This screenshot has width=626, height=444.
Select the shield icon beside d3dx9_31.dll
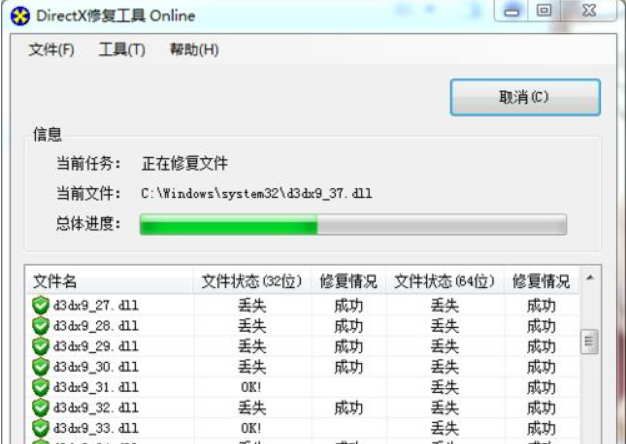click(41, 387)
